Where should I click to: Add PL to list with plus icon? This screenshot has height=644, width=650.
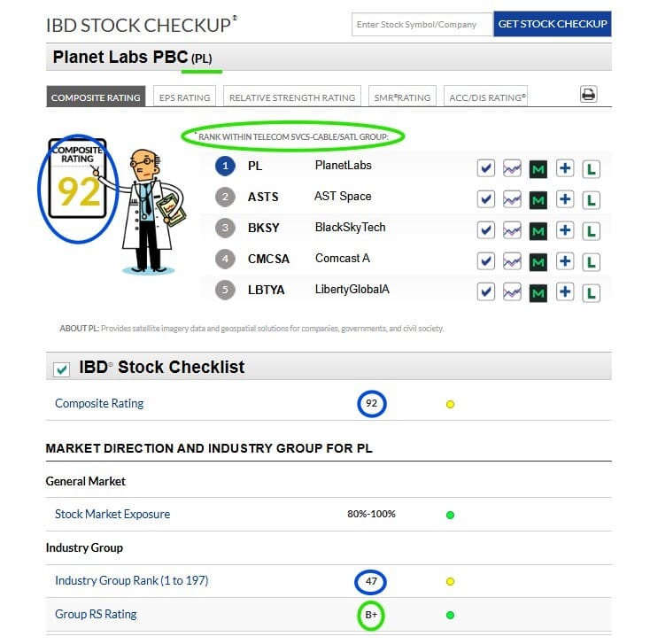pos(565,168)
